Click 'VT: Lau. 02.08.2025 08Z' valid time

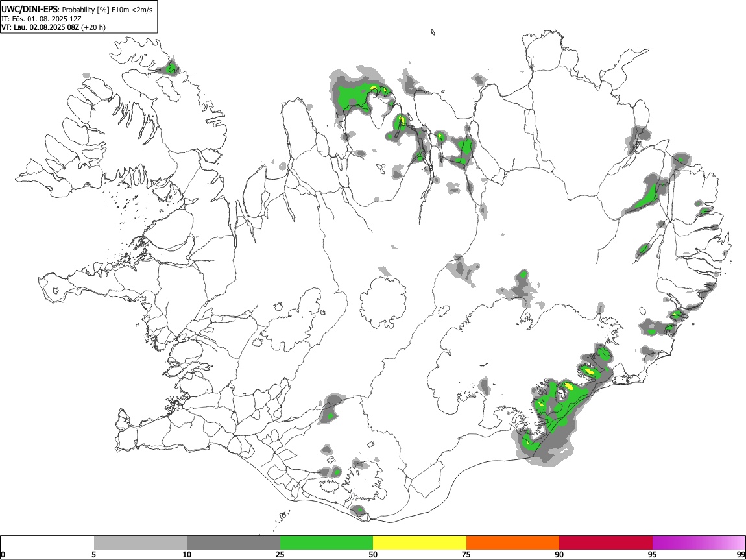click(40, 27)
